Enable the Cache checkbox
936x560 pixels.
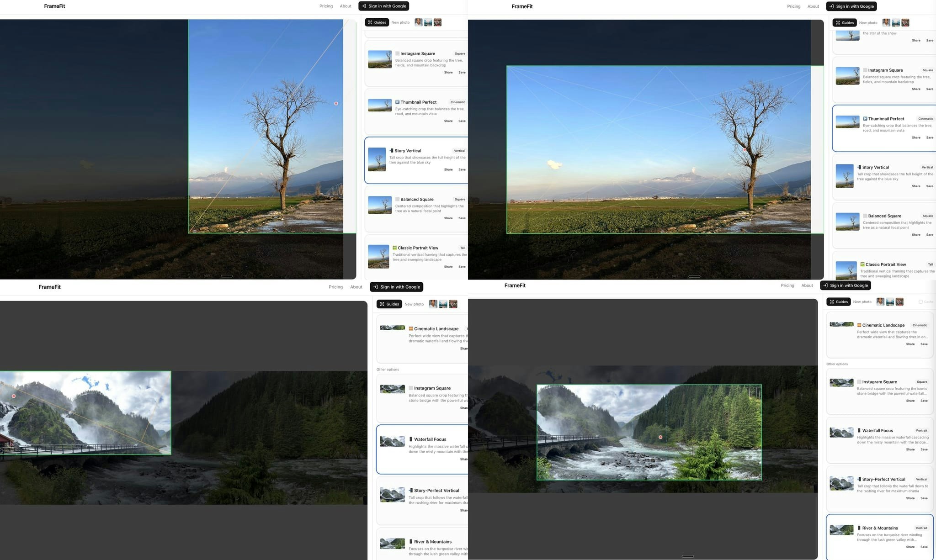(x=920, y=301)
